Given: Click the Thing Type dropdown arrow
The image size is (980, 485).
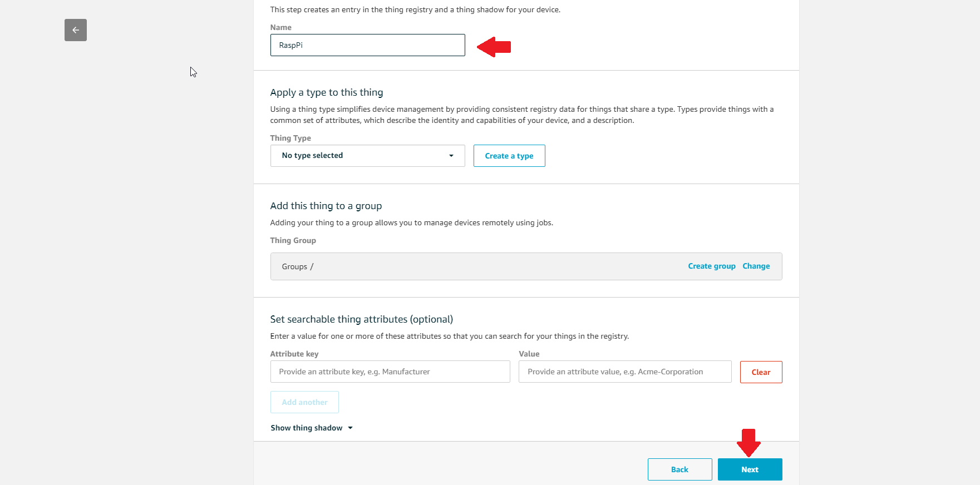Looking at the screenshot, I should (451, 156).
